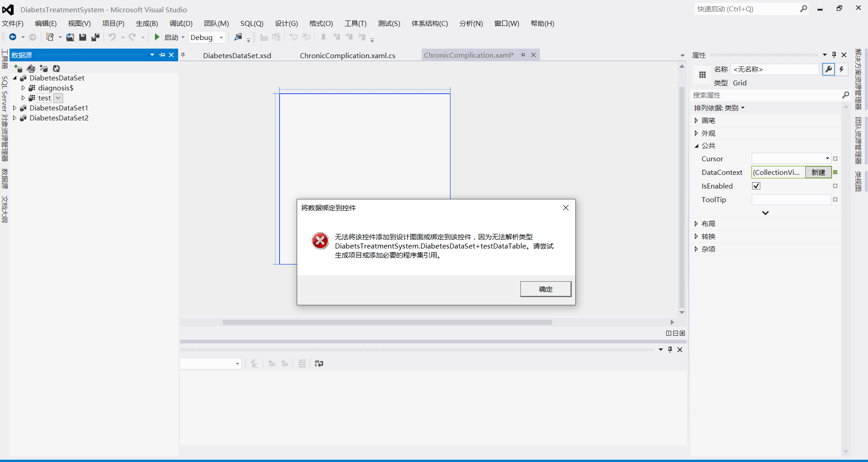Screen dimensions: 868x462
Task: Click DataContext green property marker
Action: coord(835,172)
